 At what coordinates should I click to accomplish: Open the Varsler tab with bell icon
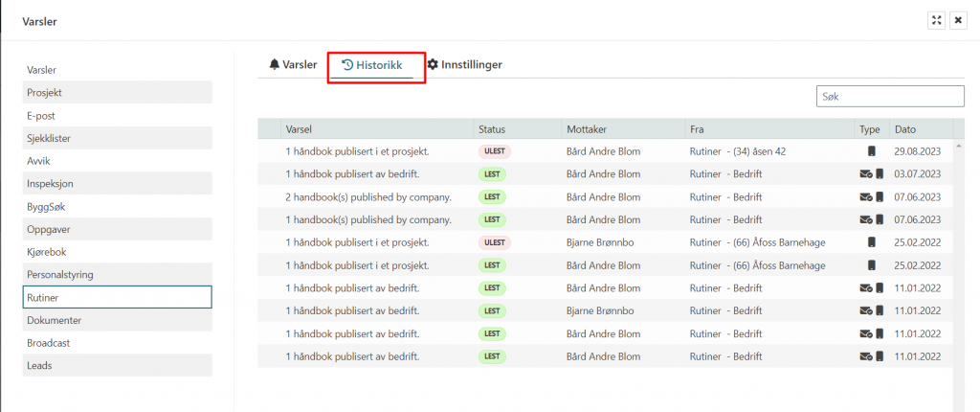(x=293, y=64)
